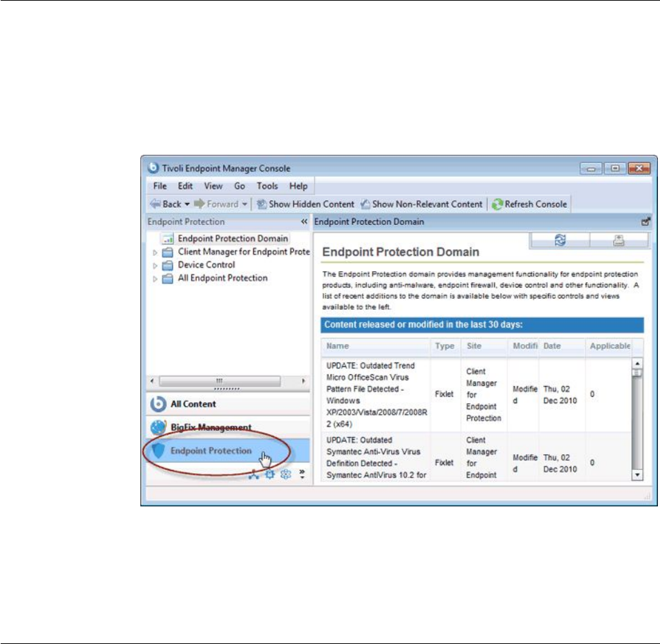This screenshot has height=644, width=660.
Task: Sort by the Modifi column header
Action: (x=523, y=346)
